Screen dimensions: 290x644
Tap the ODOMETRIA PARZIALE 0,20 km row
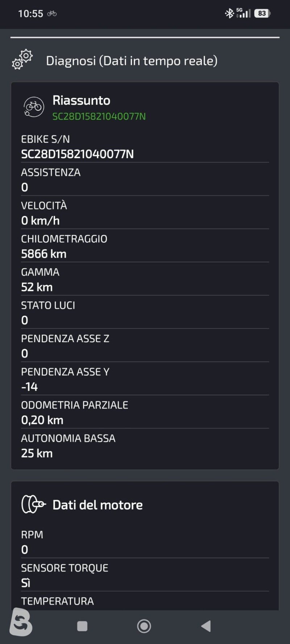(x=145, y=413)
